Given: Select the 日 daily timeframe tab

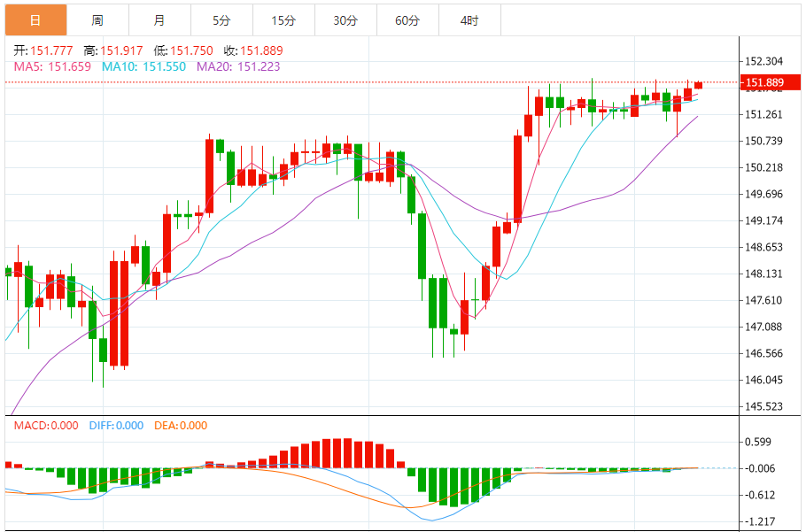Looking at the screenshot, I should (x=36, y=20).
